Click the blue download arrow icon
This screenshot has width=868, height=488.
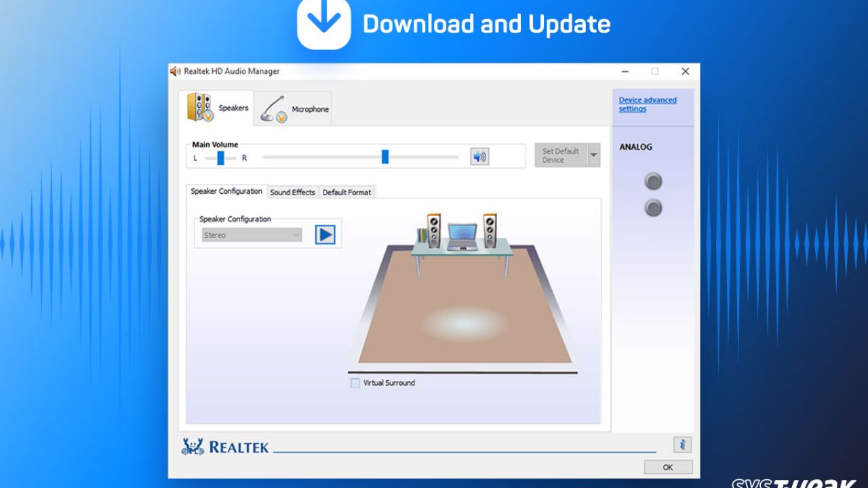(x=323, y=23)
